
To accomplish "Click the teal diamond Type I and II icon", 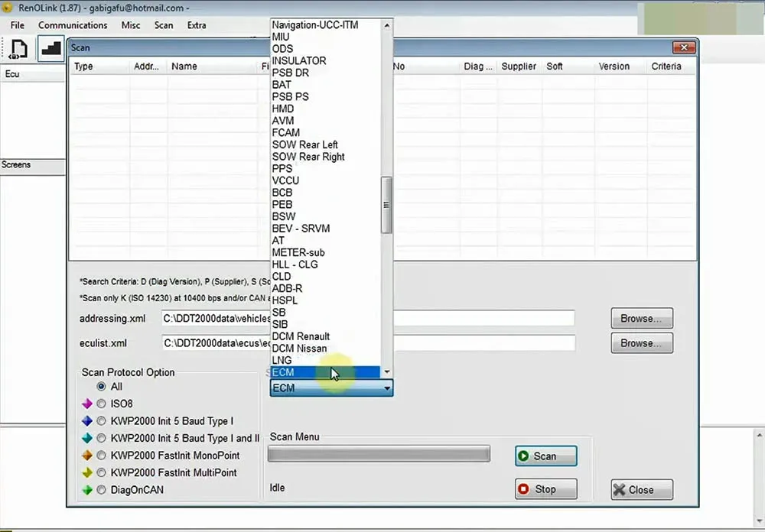I will tap(87, 438).
